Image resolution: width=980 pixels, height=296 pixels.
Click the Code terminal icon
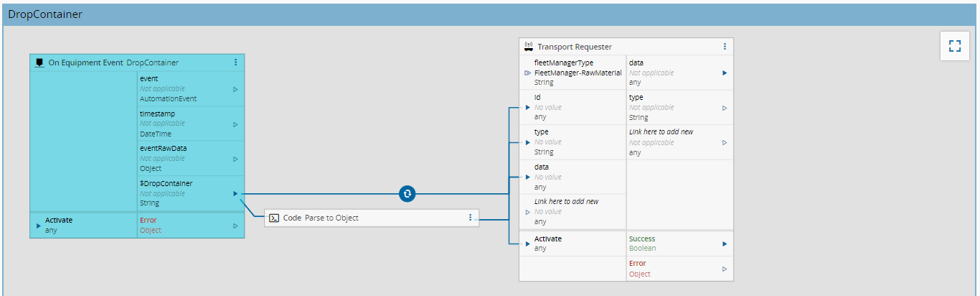tap(273, 218)
